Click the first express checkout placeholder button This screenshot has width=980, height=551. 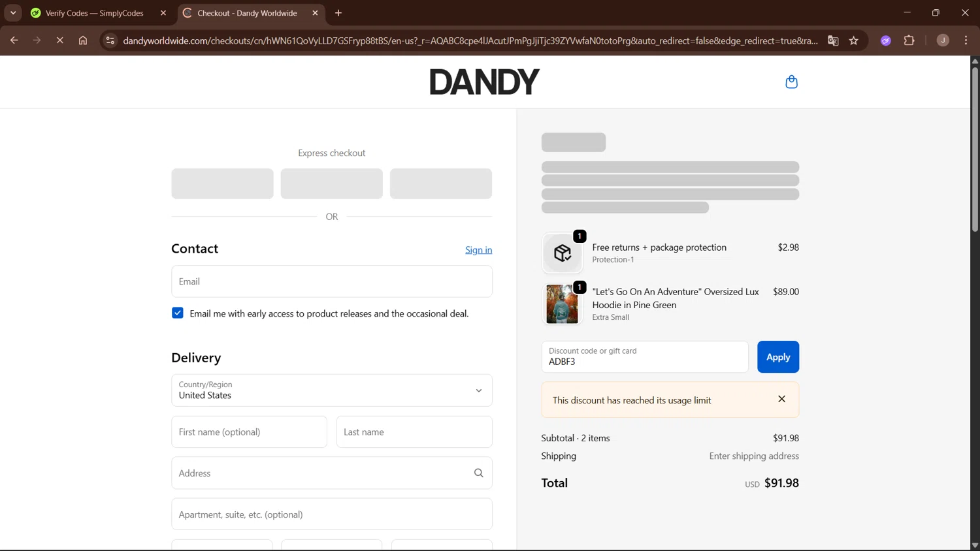223,183
